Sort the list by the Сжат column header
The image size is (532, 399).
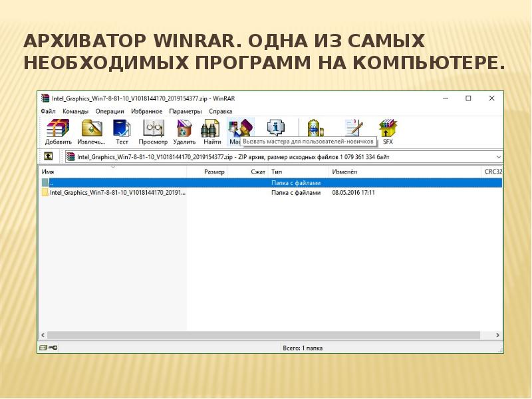pyautogui.click(x=247, y=172)
